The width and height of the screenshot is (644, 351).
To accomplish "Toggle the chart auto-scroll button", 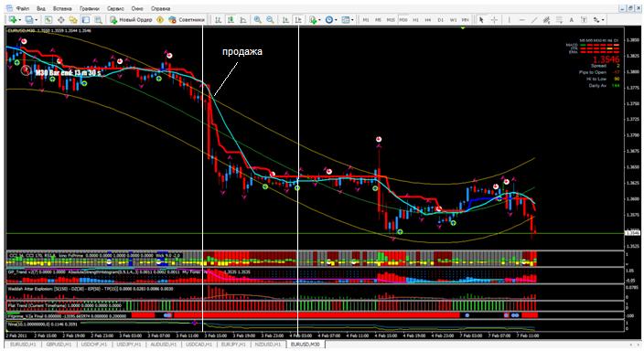I will 285,19.
